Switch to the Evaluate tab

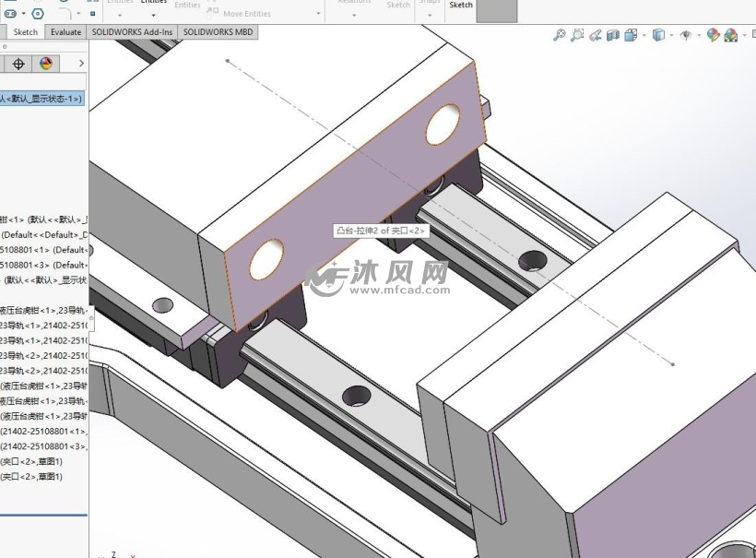point(65,31)
